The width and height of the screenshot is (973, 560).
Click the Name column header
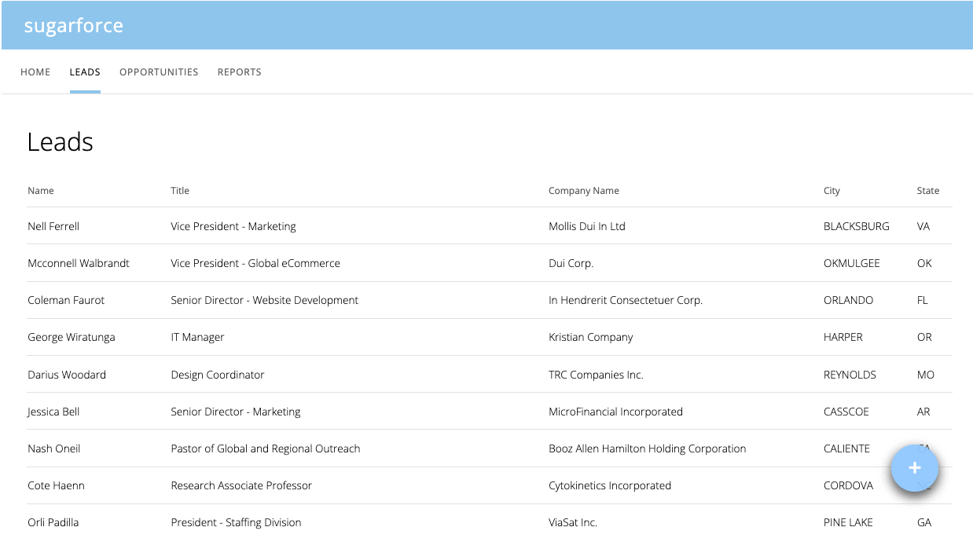point(41,191)
